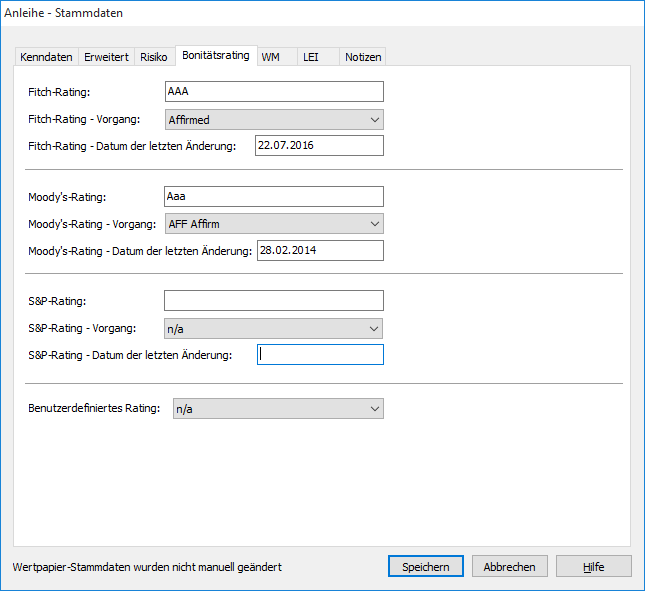The image size is (645, 591).
Task: Click the Bonitätsrating tab
Action: tap(216, 55)
